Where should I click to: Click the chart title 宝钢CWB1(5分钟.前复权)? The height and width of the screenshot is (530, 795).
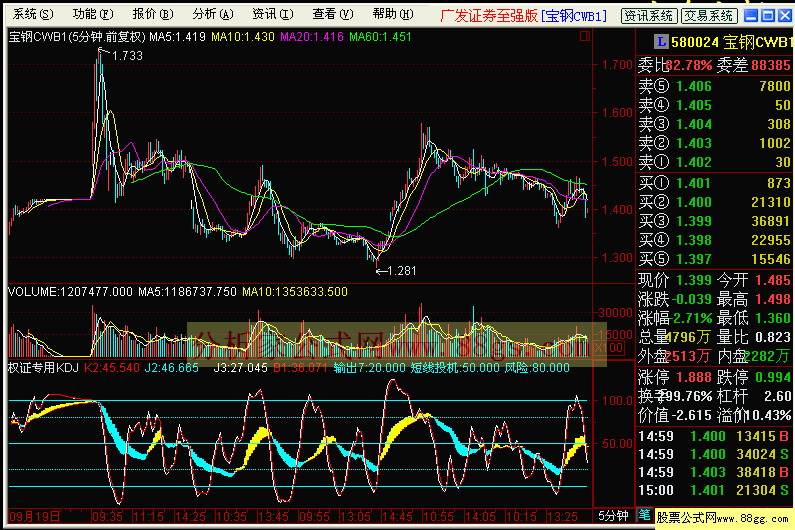(x=77, y=37)
